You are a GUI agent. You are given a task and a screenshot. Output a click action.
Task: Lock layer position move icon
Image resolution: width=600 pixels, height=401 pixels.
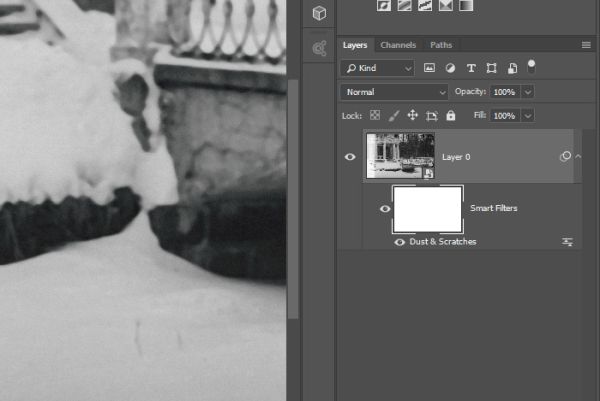(x=412, y=115)
